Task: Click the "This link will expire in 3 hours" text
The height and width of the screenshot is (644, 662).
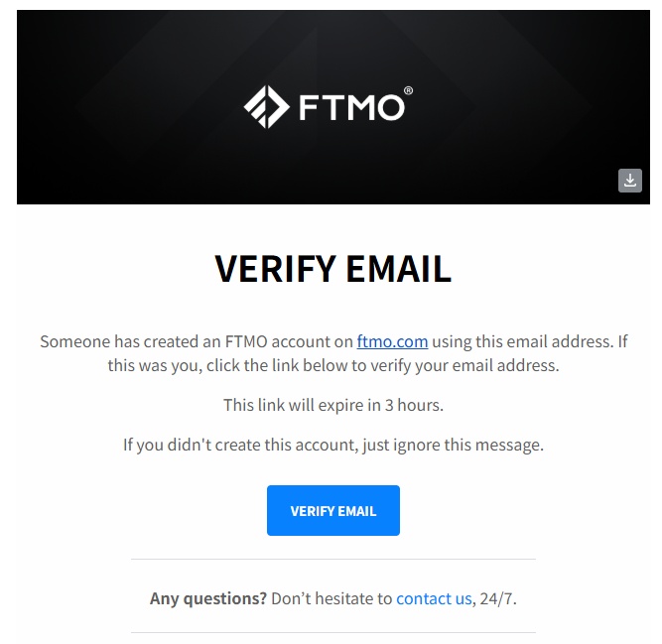Action: point(332,405)
